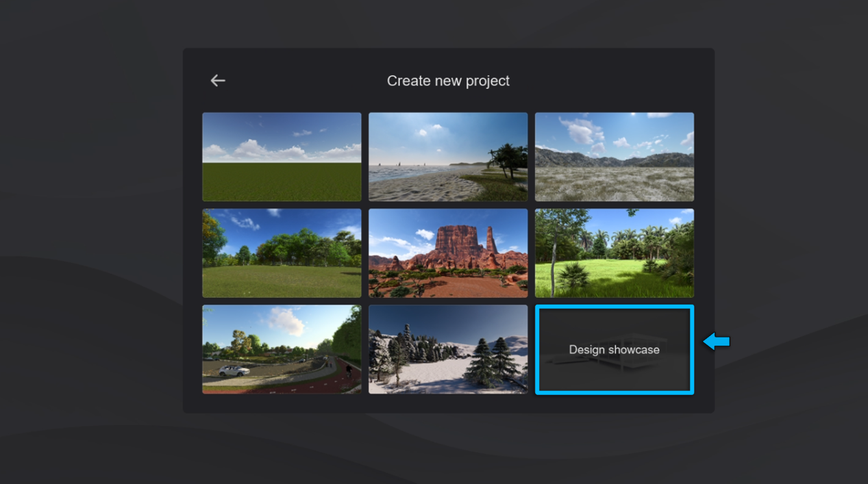Pick the forest park meadow template
The height and width of the screenshot is (484, 868).
pyautogui.click(x=282, y=253)
